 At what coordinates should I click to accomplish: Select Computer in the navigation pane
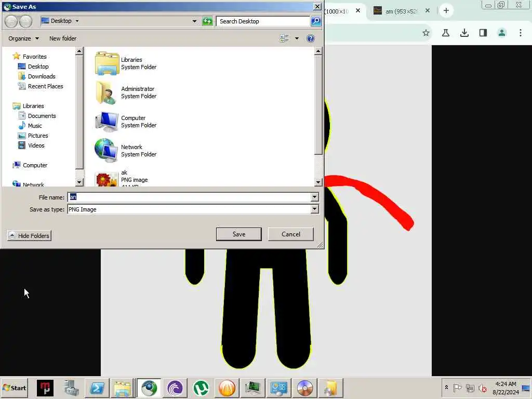[x=30, y=165]
